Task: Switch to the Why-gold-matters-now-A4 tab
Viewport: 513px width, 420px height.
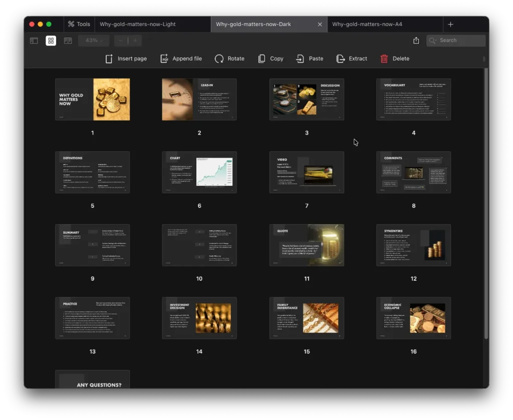Action: pyautogui.click(x=384, y=24)
